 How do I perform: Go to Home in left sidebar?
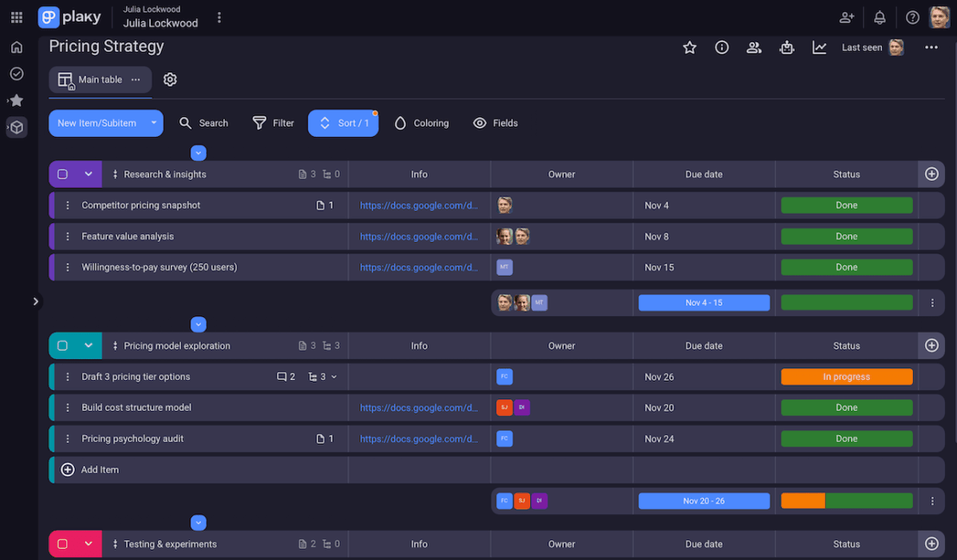click(16, 47)
